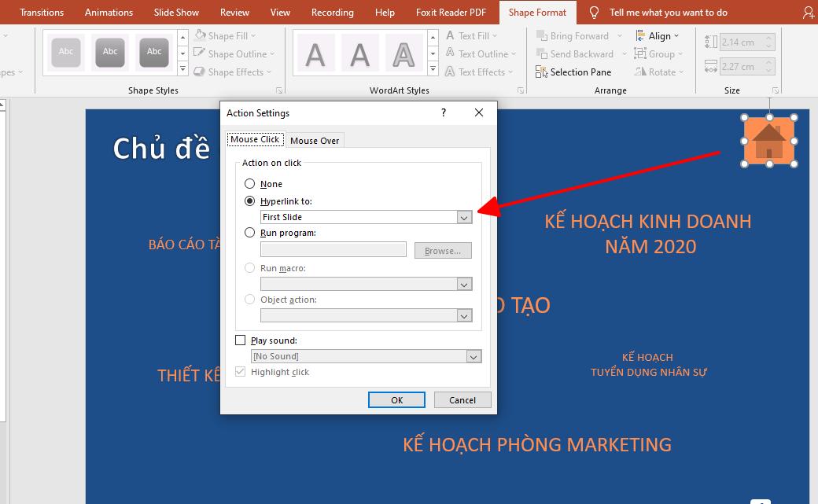Open the Text Fill menu

pos(472,35)
